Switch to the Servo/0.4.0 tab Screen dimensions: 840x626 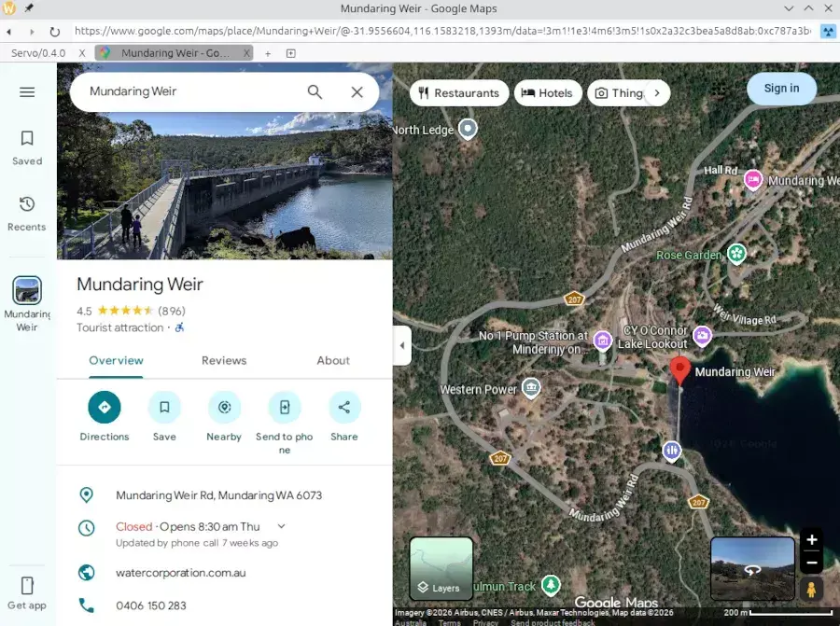click(38, 53)
